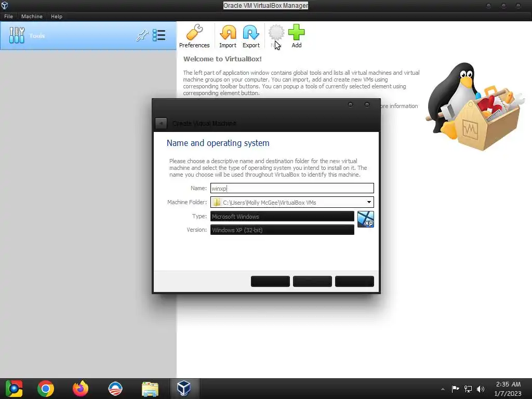Click the New machine gear icon

click(276, 36)
